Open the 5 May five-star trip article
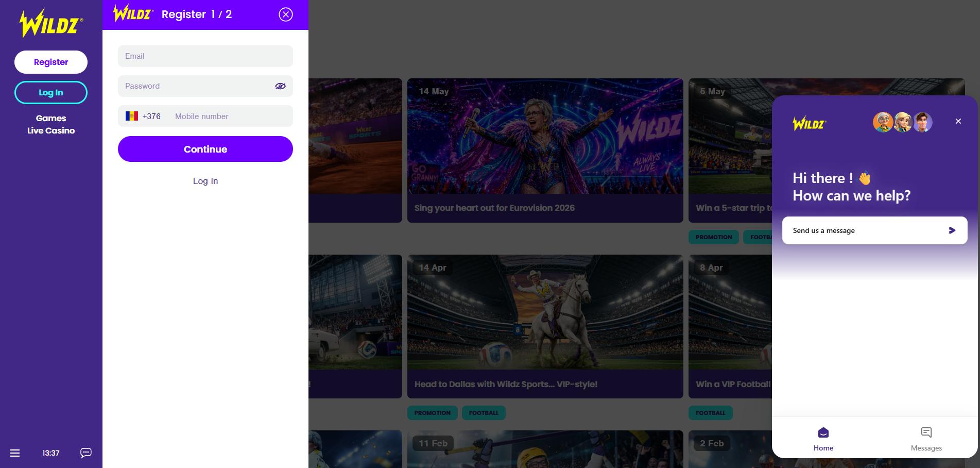This screenshot has width=980, height=468. click(730, 151)
